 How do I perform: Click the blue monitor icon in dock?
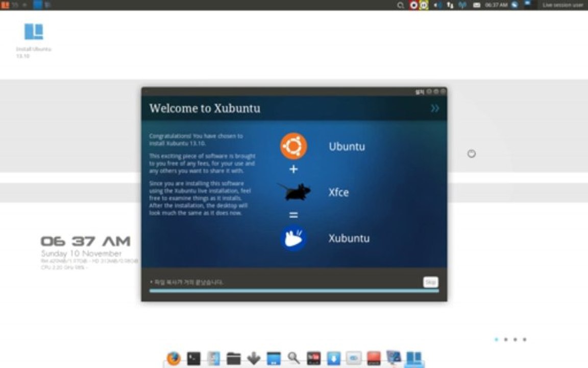click(x=394, y=357)
